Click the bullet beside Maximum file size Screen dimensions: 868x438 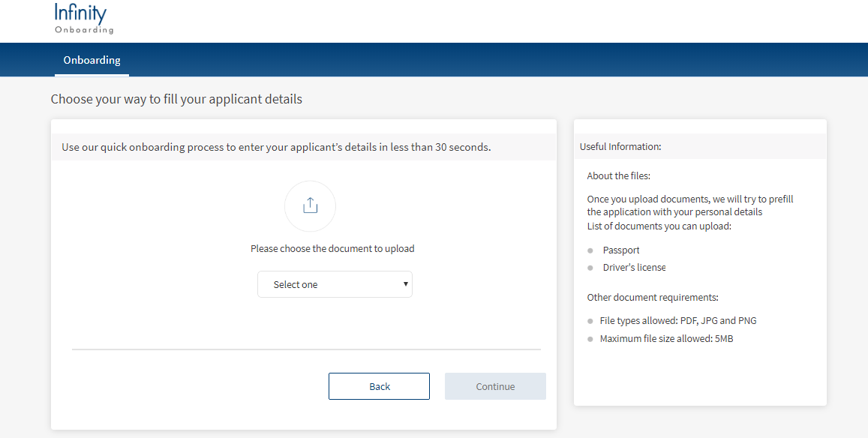pos(590,339)
